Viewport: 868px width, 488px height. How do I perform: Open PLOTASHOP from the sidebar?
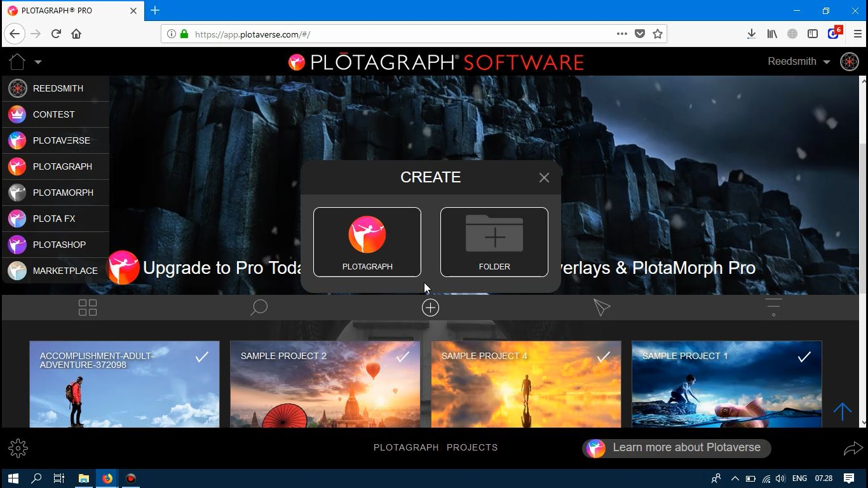point(55,245)
